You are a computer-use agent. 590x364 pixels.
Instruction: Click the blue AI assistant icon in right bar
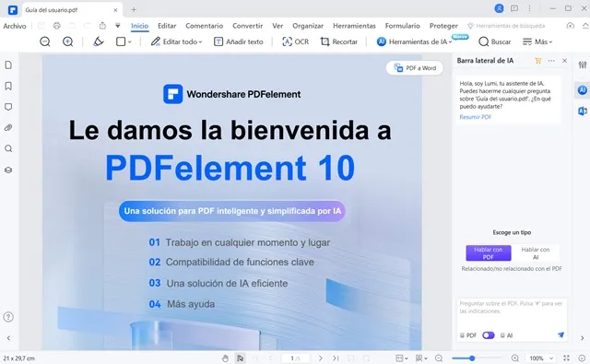click(x=583, y=90)
